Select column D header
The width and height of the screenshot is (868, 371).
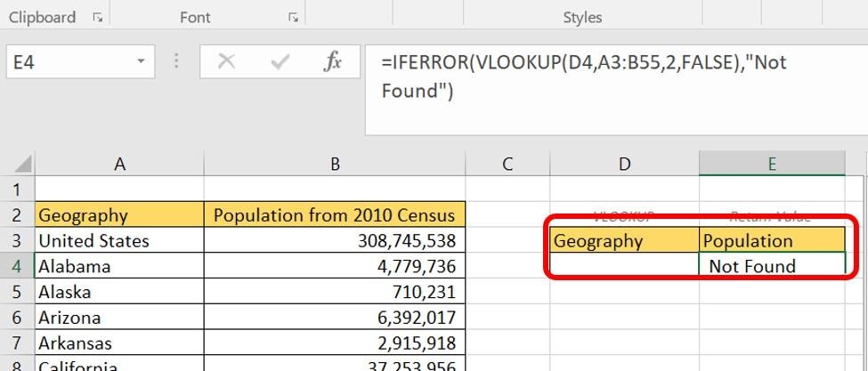tap(625, 164)
